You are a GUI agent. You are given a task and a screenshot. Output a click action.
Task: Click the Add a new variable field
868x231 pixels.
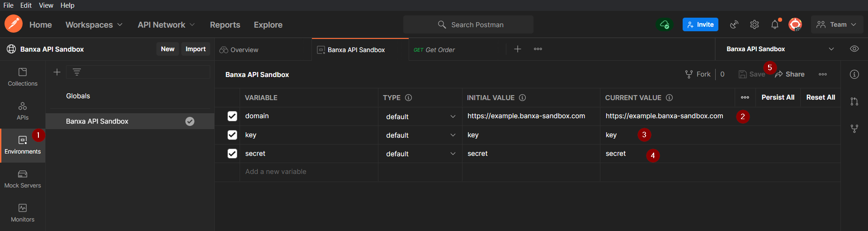click(x=309, y=172)
